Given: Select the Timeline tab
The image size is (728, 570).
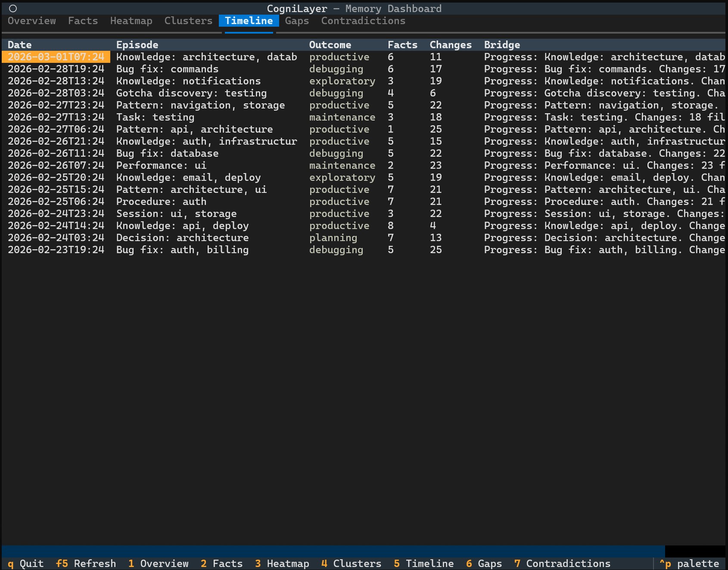Looking at the screenshot, I should coord(249,21).
